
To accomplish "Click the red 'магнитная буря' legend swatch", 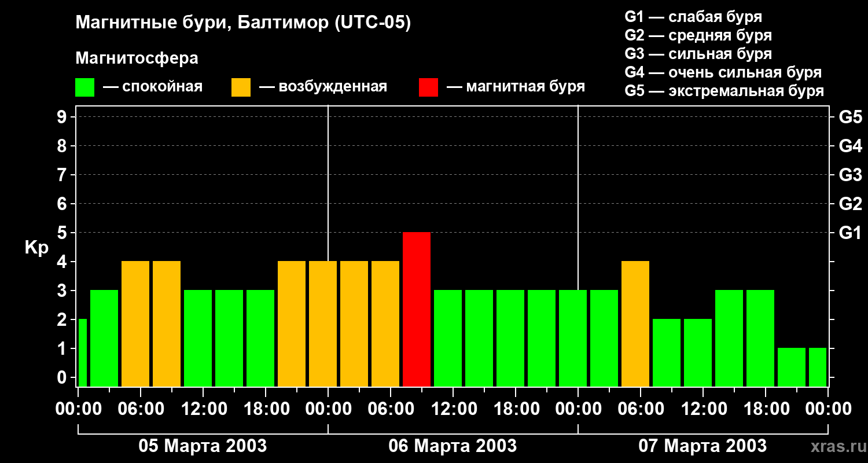I will (428, 87).
